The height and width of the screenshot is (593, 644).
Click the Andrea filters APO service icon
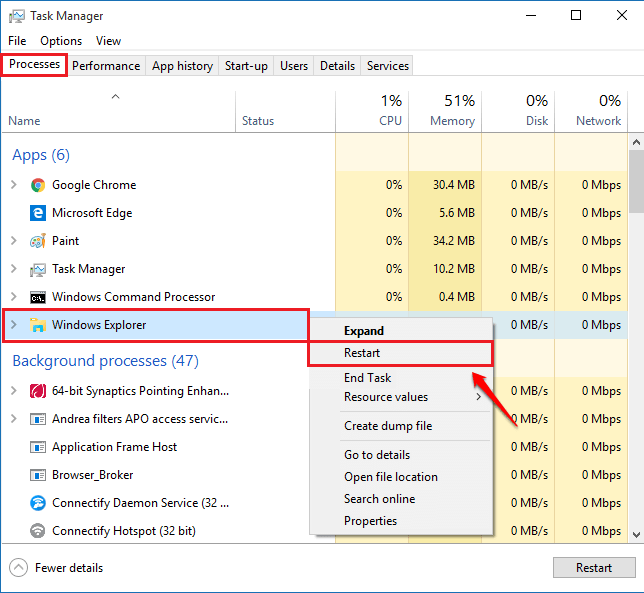(x=38, y=419)
